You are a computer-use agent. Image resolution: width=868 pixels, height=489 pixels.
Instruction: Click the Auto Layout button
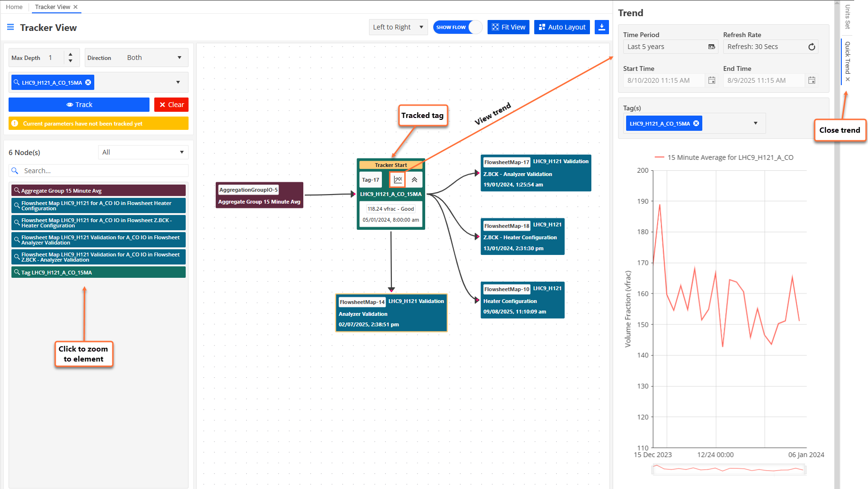tap(562, 27)
